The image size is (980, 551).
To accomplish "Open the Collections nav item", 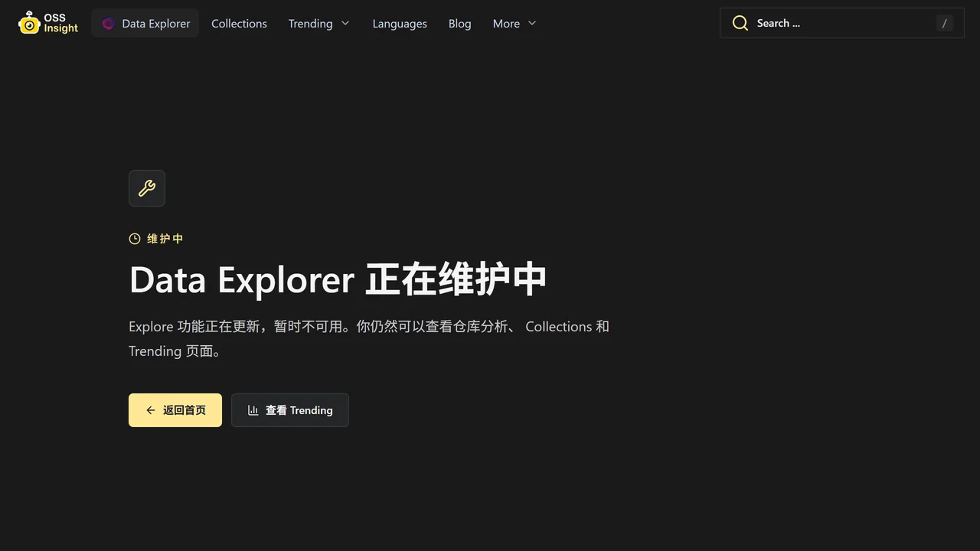I will pyautogui.click(x=239, y=24).
